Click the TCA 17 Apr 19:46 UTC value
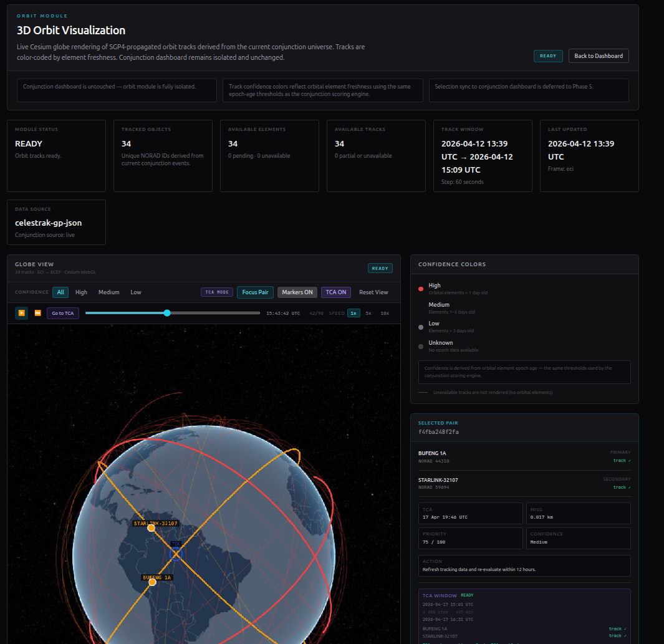Screen dimensions: 664x644 (445, 517)
